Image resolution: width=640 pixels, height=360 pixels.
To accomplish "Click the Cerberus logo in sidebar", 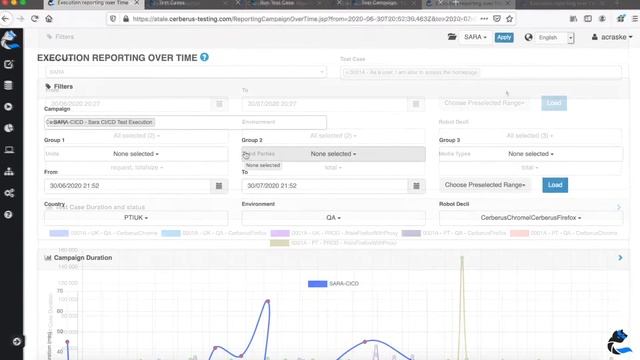I will point(9,40).
